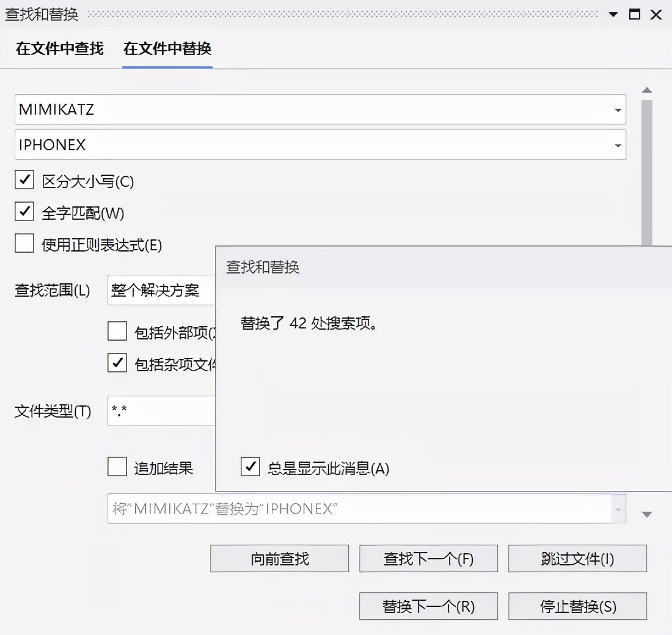Disable the 区分大小写 checkbox
The height and width of the screenshot is (635, 672).
tap(24, 180)
